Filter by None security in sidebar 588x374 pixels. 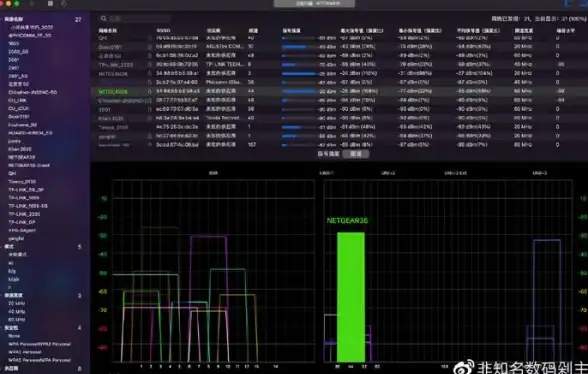[x=14, y=336]
